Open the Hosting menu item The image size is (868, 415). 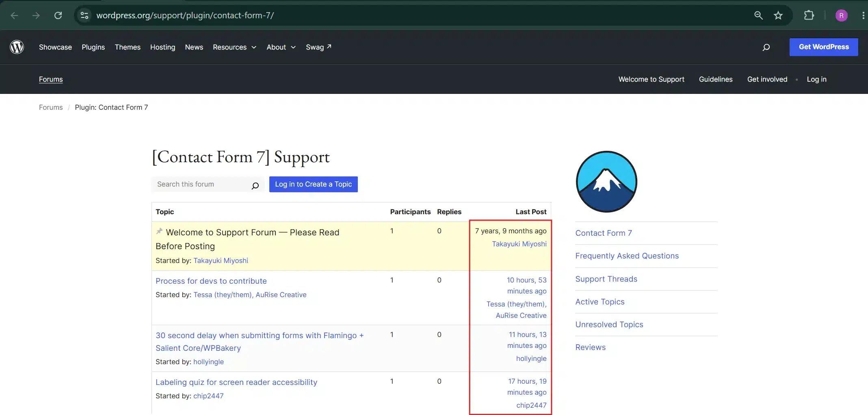(x=162, y=47)
